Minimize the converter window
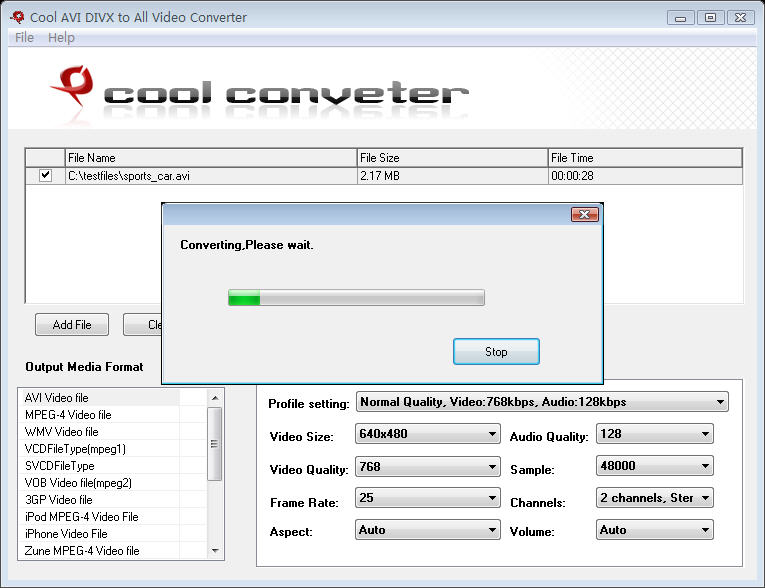Screen dimensions: 765x588 (681, 18)
